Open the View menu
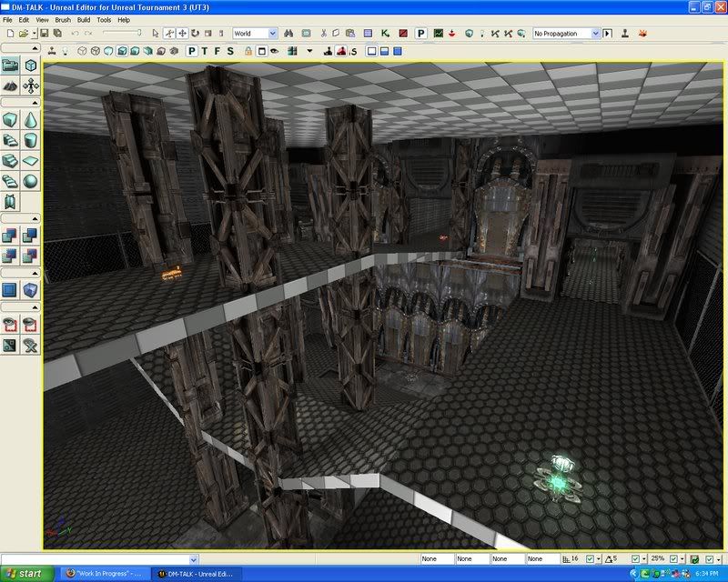The width and height of the screenshot is (728, 582). 42,20
